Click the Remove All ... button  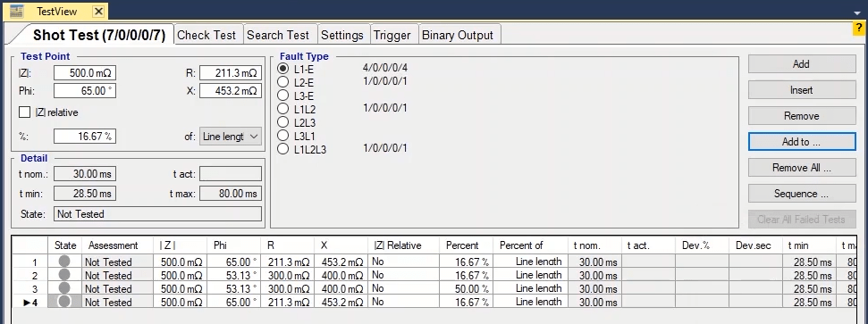coord(802,168)
